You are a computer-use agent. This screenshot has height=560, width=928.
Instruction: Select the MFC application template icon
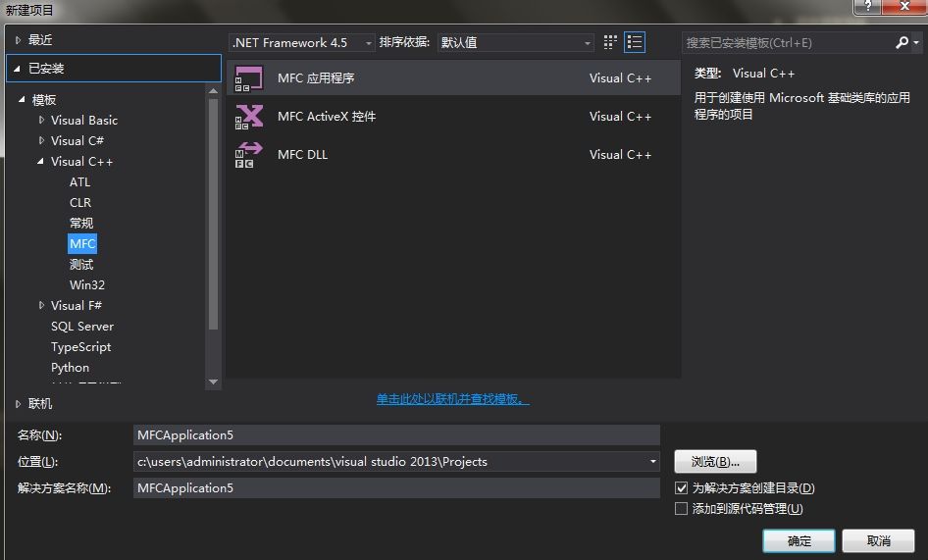(248, 78)
